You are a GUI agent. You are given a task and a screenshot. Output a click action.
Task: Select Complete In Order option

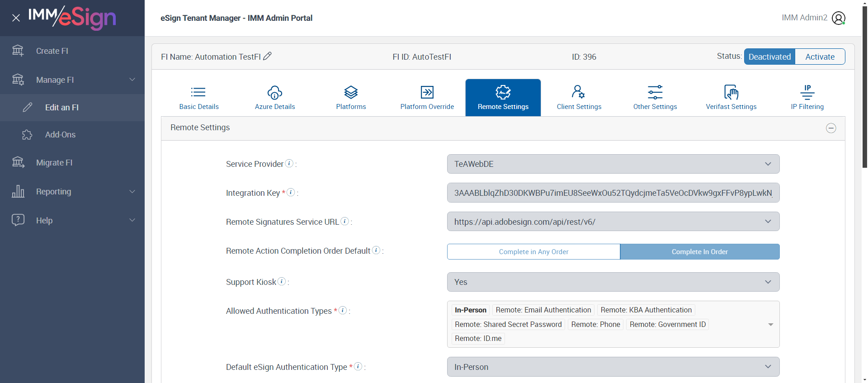[699, 252]
